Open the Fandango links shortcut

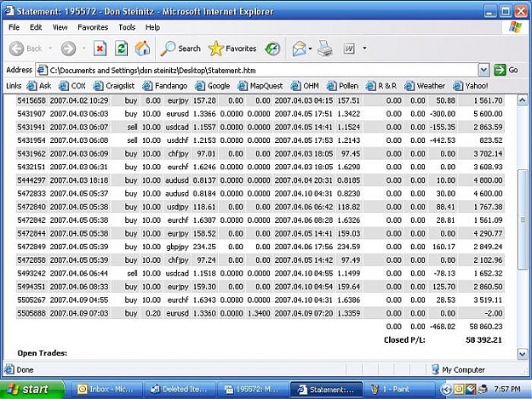pyautogui.click(x=165, y=86)
